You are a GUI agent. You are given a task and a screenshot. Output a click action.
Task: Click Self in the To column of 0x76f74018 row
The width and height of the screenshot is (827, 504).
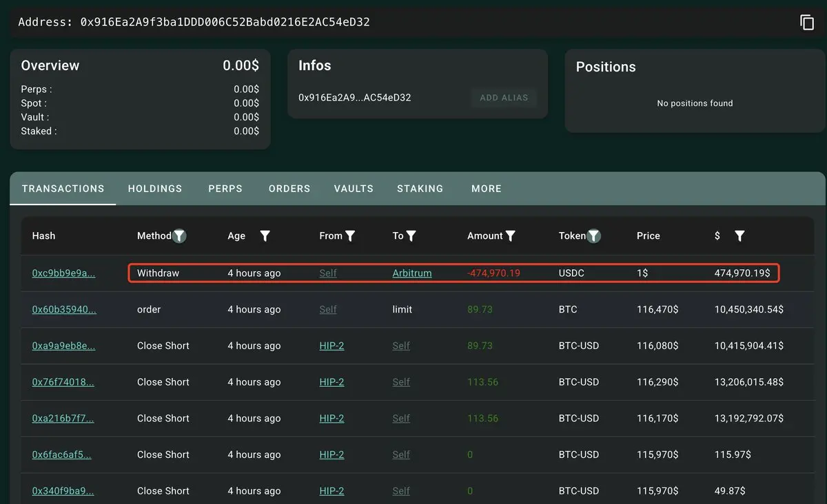[401, 382]
